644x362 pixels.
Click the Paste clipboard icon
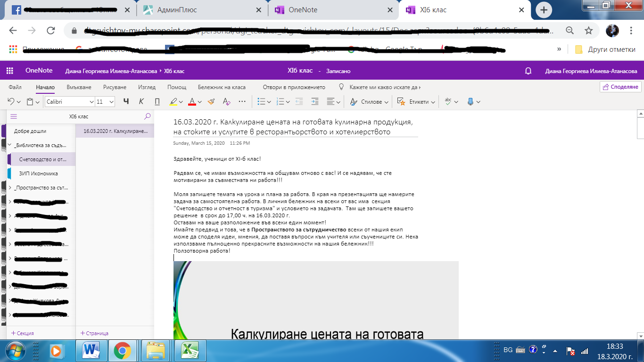pos(30,101)
